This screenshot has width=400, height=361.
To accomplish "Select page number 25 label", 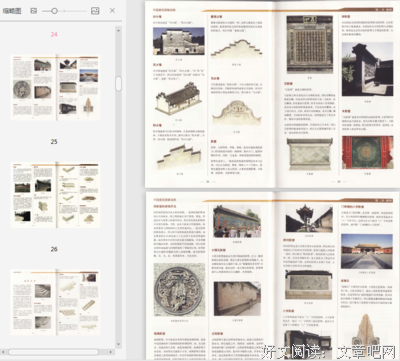I will tap(54, 142).
